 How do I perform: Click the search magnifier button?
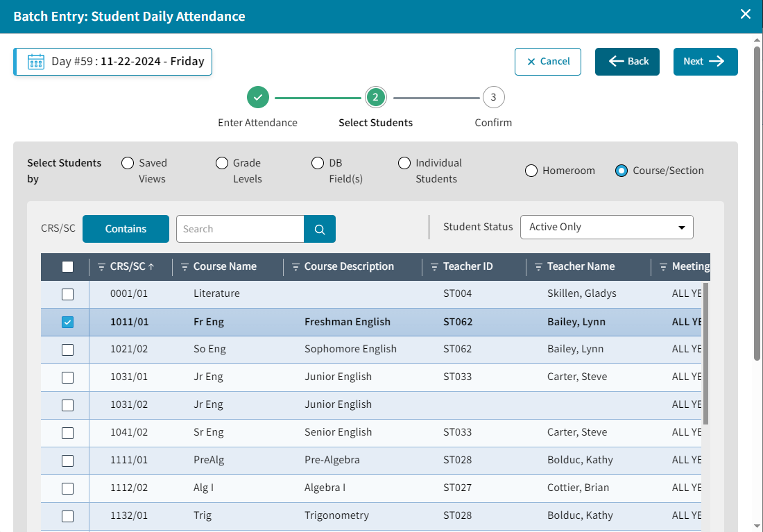(x=320, y=229)
